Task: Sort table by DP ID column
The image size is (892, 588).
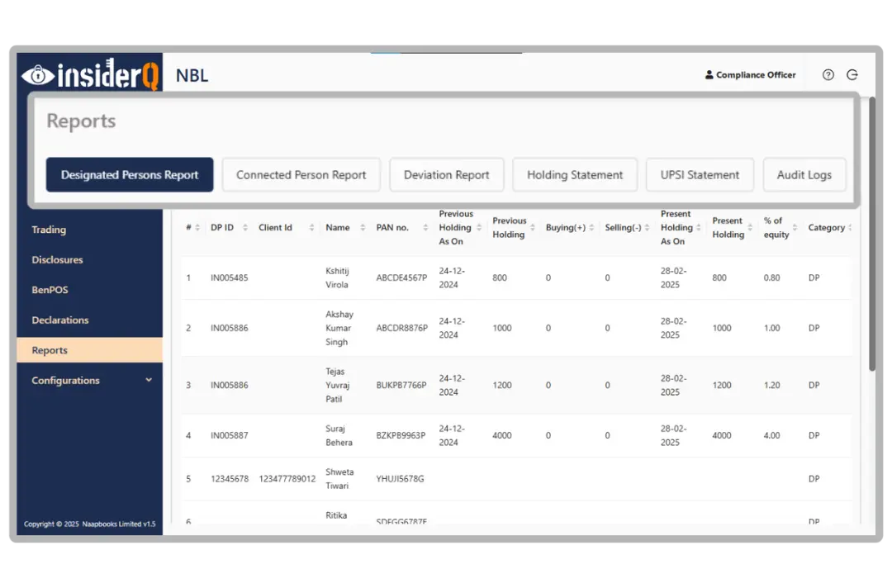Action: tap(245, 227)
